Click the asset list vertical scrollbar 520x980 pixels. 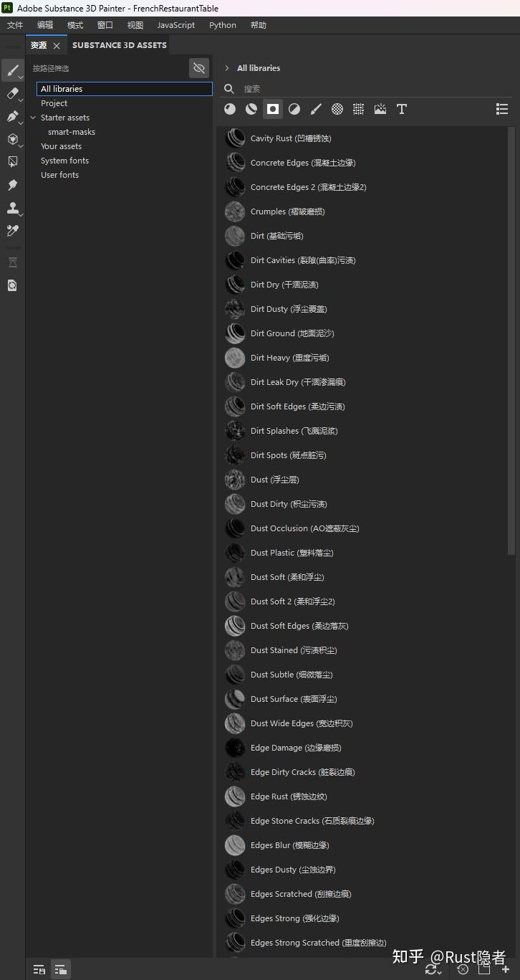[x=511, y=341]
